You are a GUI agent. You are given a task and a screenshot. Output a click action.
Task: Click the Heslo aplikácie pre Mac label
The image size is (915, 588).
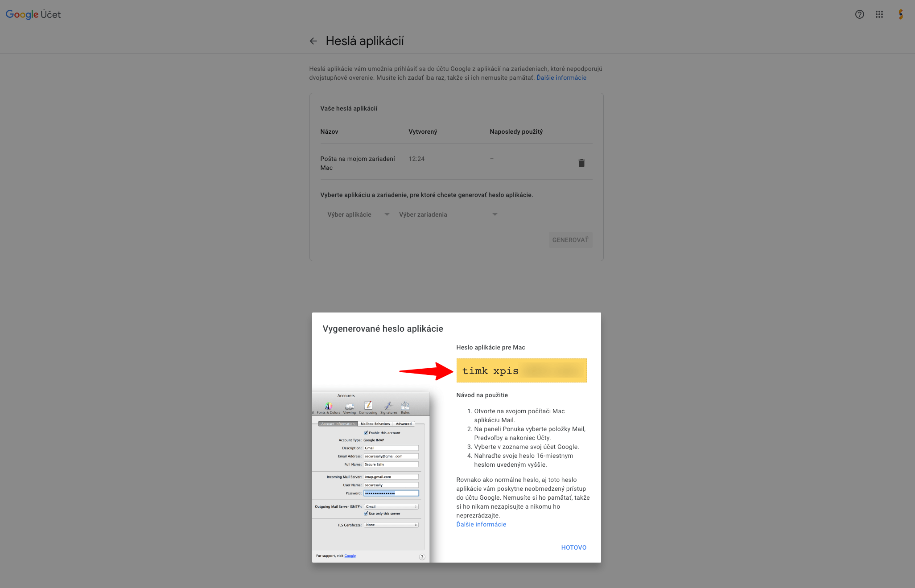(490, 347)
